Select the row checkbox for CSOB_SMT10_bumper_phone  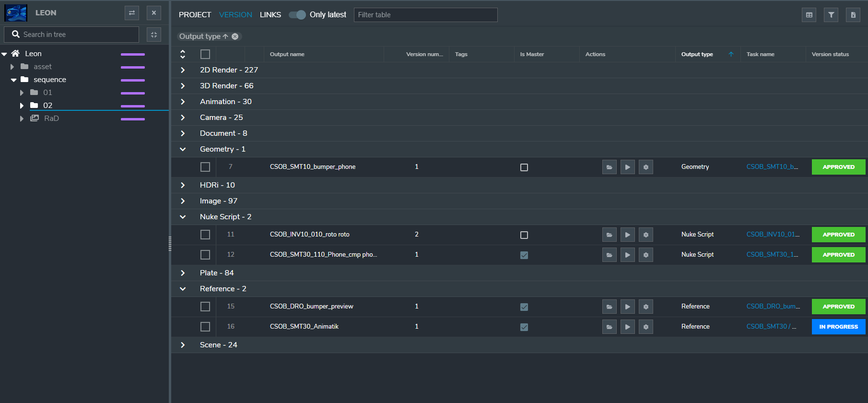click(x=205, y=167)
